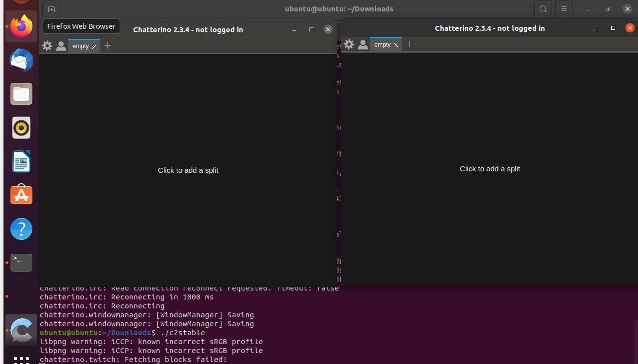
Task: Click 'chatterino.twitch: Fetching blocks failed!' terminal line
Action: [134, 360]
